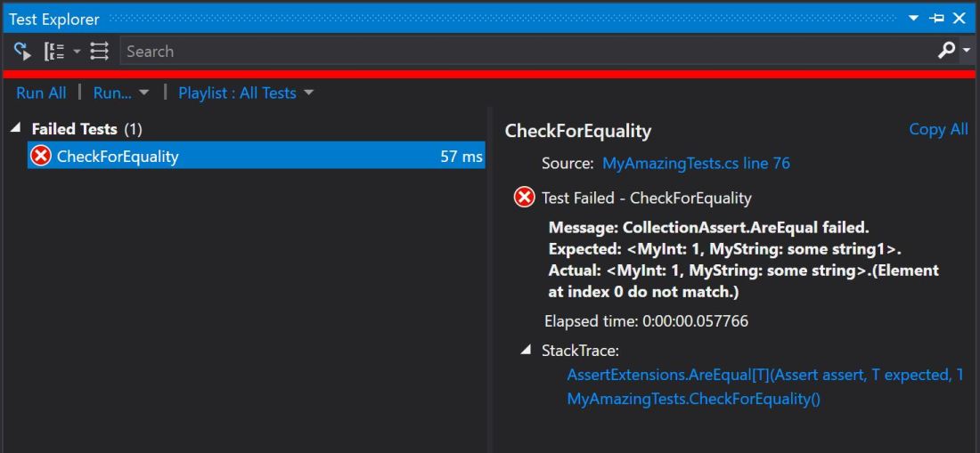Click the Run All link
980x453 pixels.
point(41,93)
